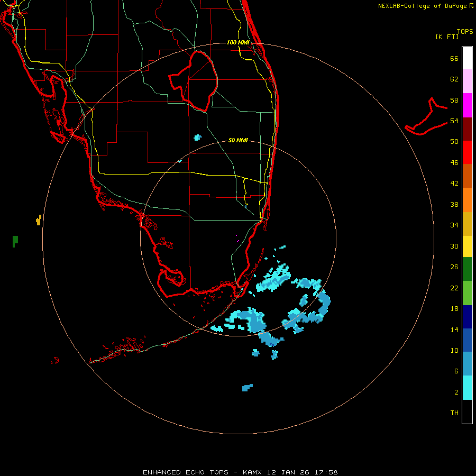The width and height of the screenshot is (476, 476).
Task: Click the legend value '18'
Action: click(454, 309)
